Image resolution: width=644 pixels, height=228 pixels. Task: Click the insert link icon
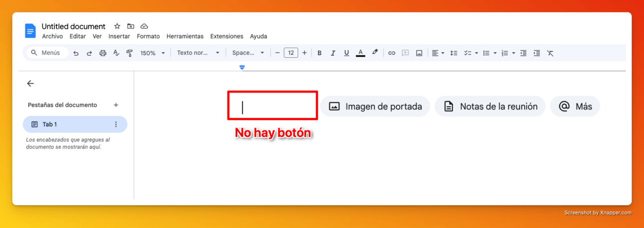(x=392, y=53)
